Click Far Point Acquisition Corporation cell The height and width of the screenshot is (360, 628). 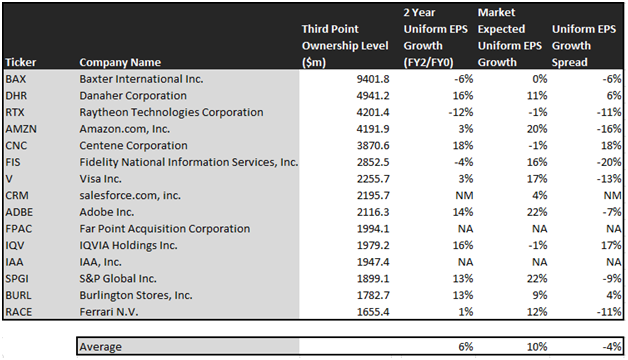pyautogui.click(x=165, y=229)
